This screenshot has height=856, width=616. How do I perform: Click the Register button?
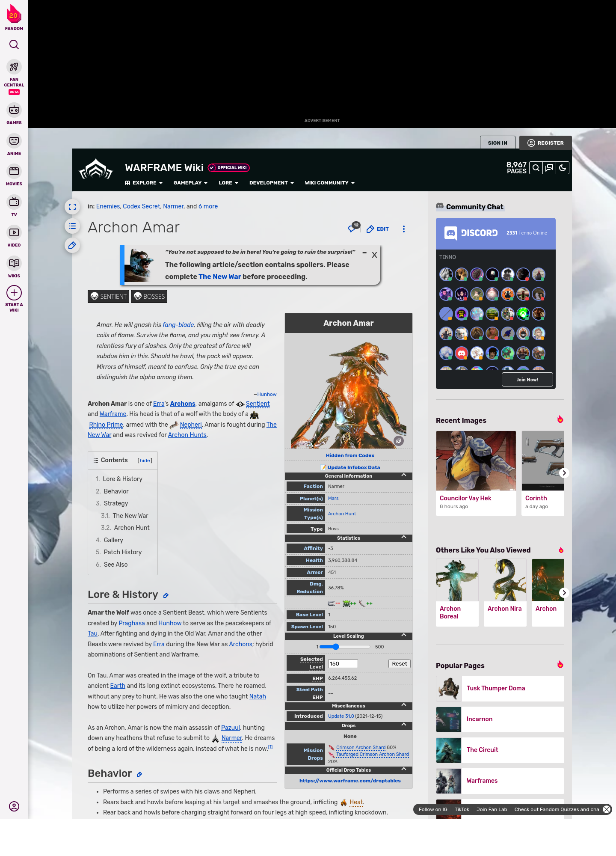[x=545, y=143]
